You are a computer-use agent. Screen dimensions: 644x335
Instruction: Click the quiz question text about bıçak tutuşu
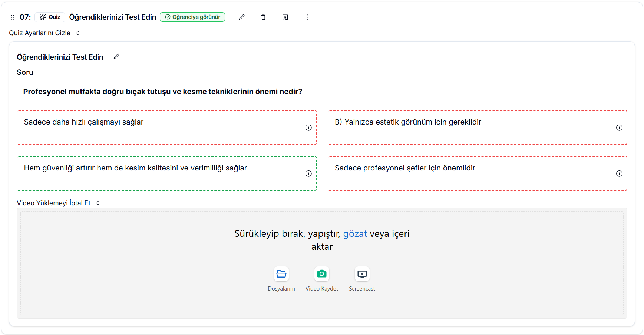pos(163,92)
